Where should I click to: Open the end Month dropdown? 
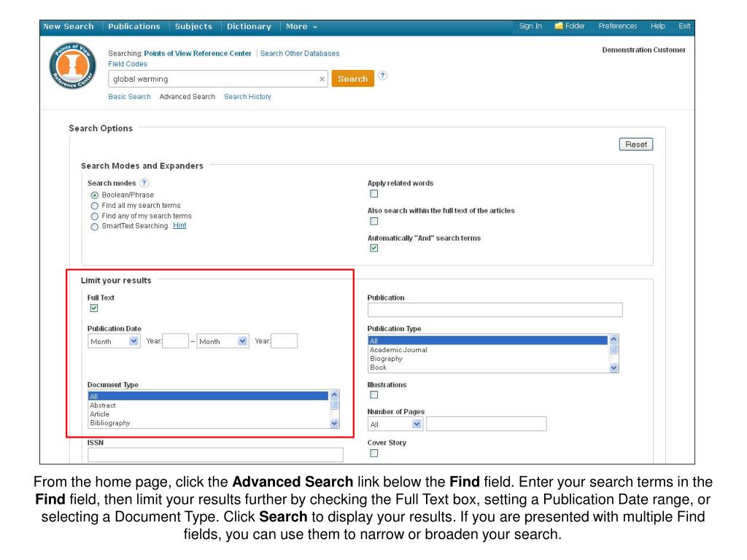(222, 341)
